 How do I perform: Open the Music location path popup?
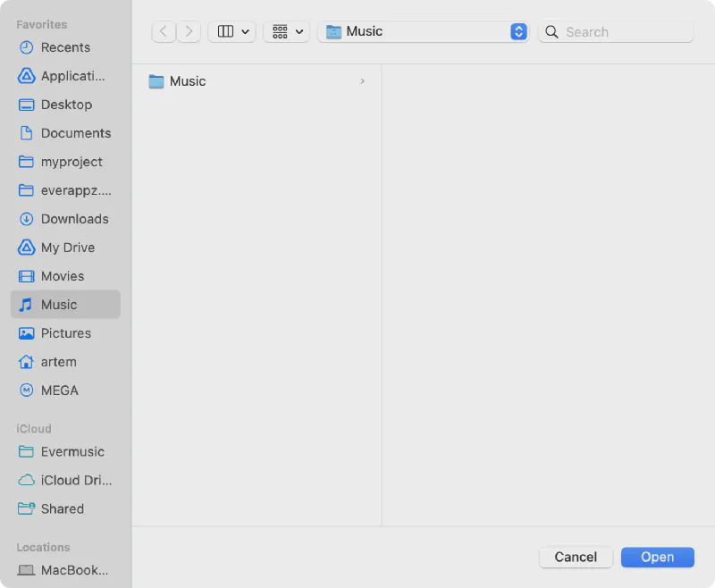click(x=423, y=31)
